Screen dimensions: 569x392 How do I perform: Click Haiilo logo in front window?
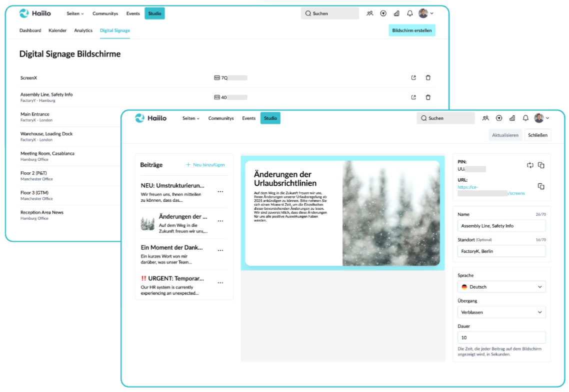150,118
